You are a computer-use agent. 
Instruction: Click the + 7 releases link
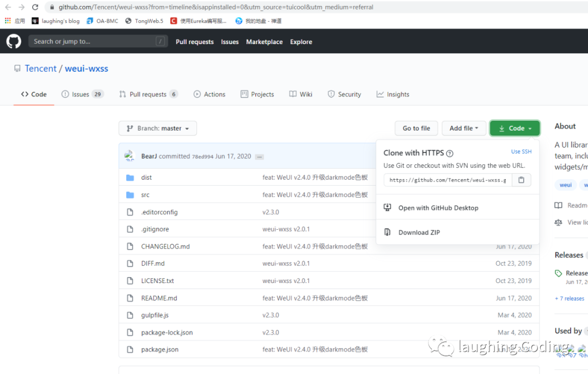pos(569,298)
